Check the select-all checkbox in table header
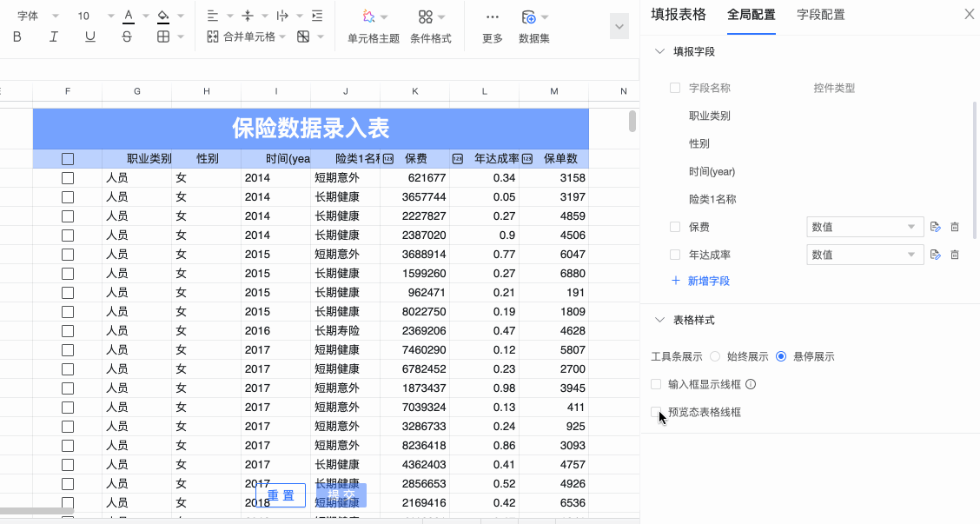The width and height of the screenshot is (980, 524). [68, 159]
